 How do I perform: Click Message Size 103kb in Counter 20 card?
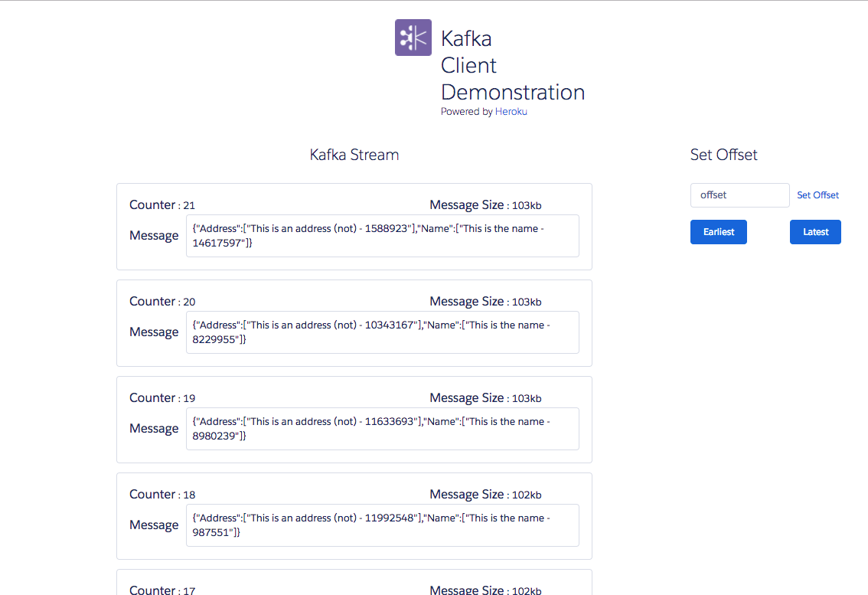coord(485,302)
